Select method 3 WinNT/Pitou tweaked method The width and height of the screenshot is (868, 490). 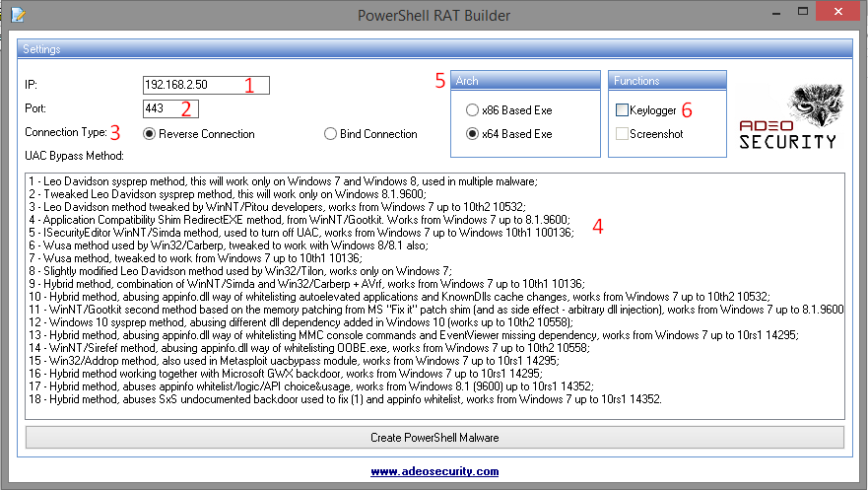tap(277, 207)
